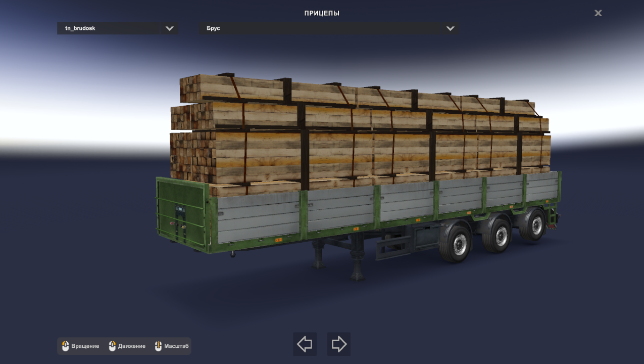
Task: Click the Масштаб hint label
Action: [x=176, y=346]
